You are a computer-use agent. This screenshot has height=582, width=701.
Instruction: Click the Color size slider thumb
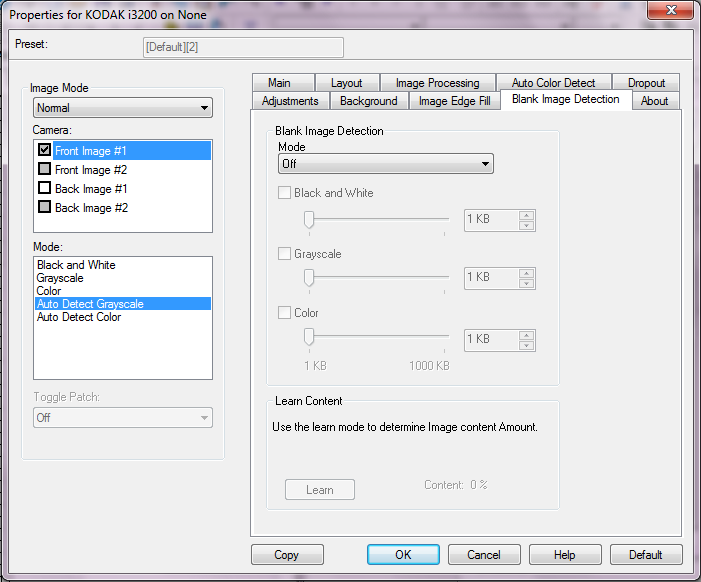309,337
